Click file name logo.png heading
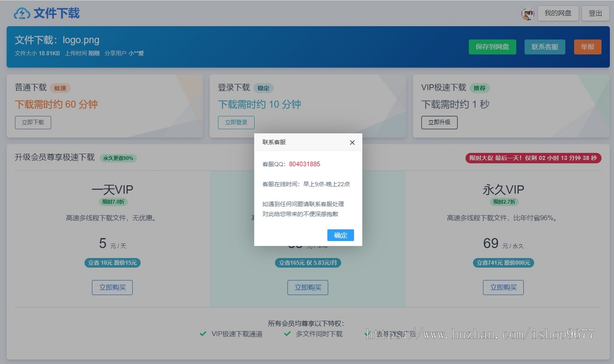The height and width of the screenshot is (364, 614). pos(81,40)
